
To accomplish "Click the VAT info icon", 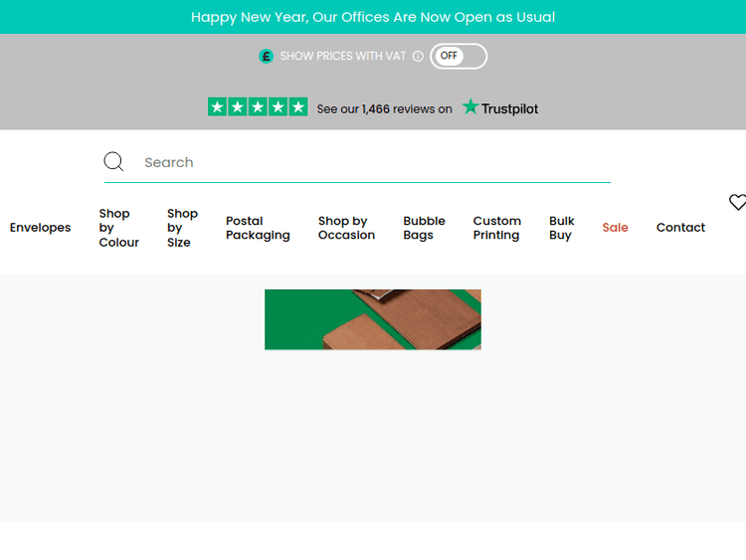I will [418, 57].
